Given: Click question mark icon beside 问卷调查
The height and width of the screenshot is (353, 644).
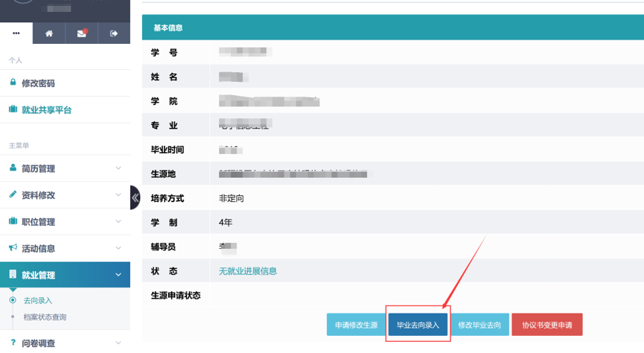Looking at the screenshot, I should pos(13,343).
